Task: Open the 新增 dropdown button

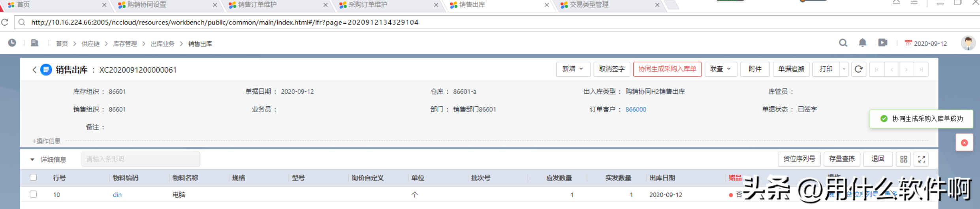Action: (x=573, y=69)
